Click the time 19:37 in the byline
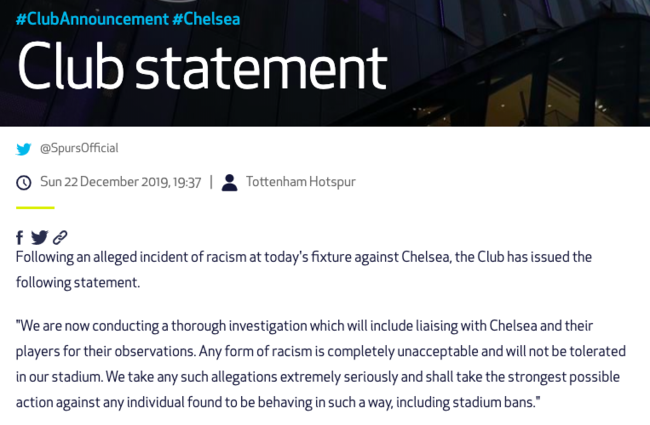650x425 pixels. 187,182
